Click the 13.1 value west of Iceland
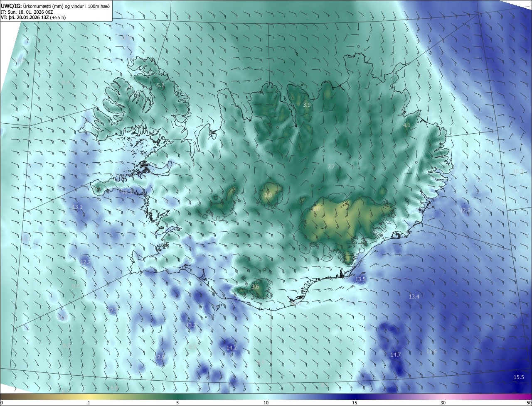 [x=77, y=207]
